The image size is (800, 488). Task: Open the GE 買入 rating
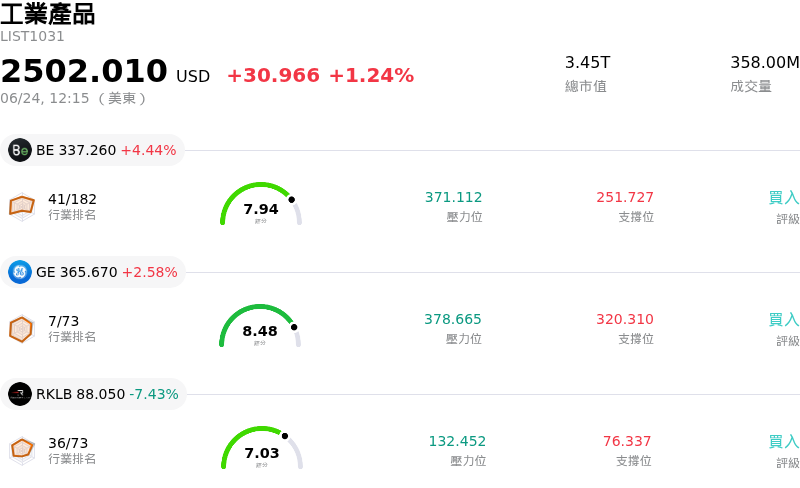(x=784, y=320)
